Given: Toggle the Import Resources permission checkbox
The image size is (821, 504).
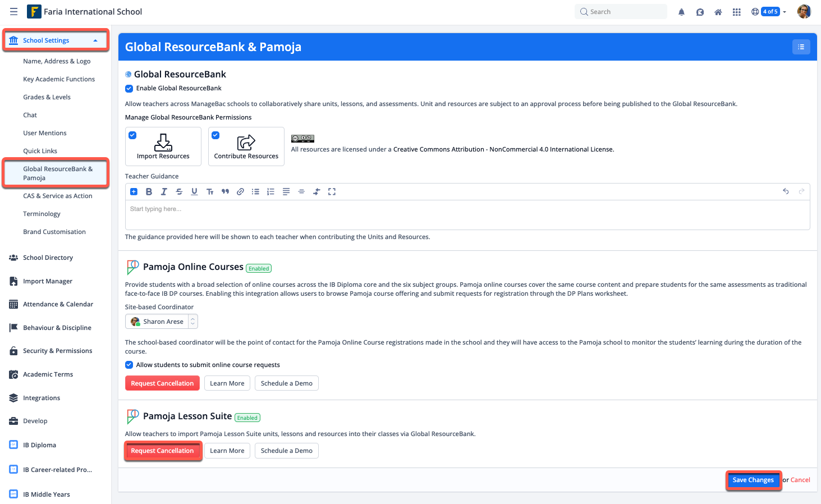Looking at the screenshot, I should pyautogui.click(x=132, y=135).
